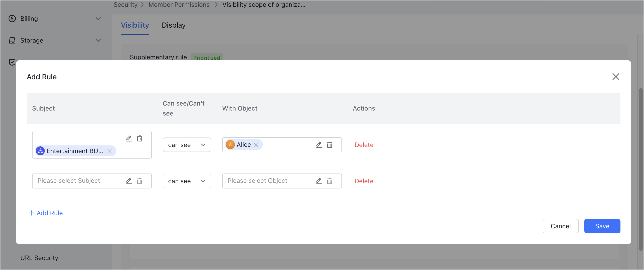Close the Add Rule dialog

616,77
